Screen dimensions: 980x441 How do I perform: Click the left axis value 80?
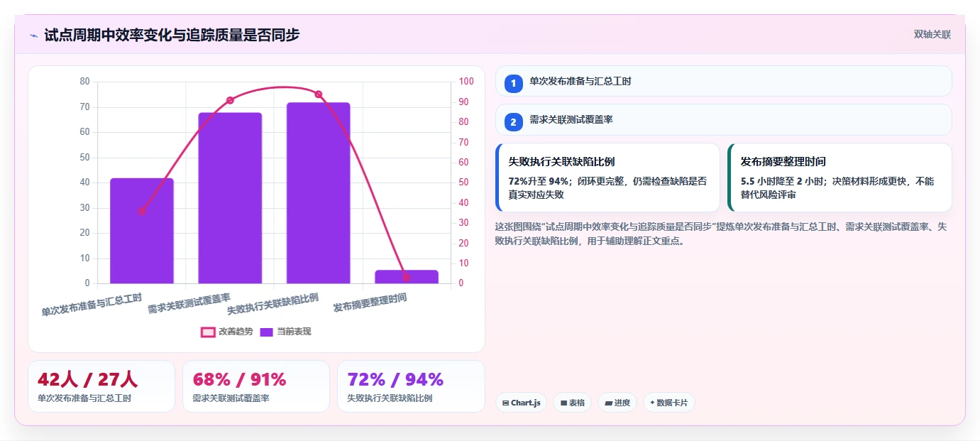pyautogui.click(x=84, y=82)
